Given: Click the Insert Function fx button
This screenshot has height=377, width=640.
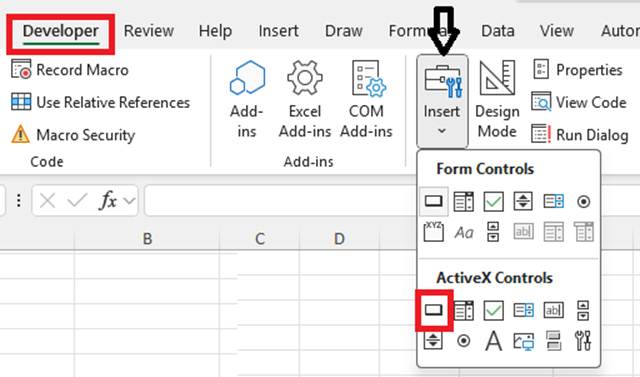Looking at the screenshot, I should pyautogui.click(x=108, y=201).
